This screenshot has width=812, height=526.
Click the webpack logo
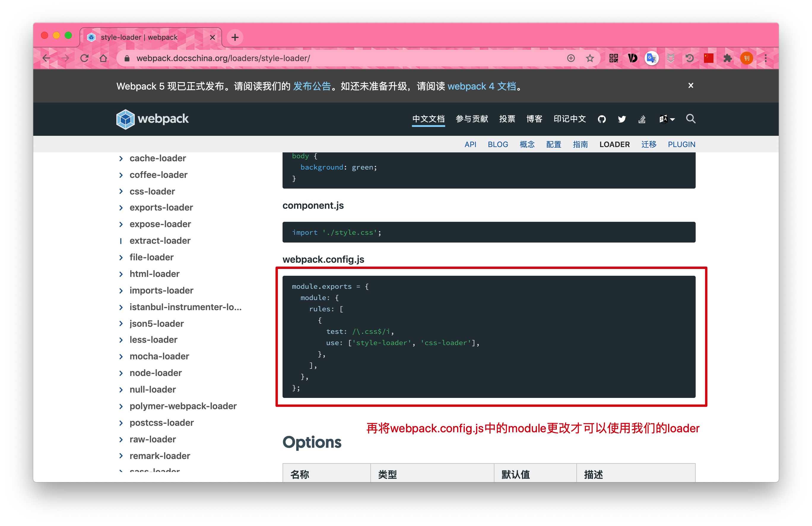tap(152, 119)
